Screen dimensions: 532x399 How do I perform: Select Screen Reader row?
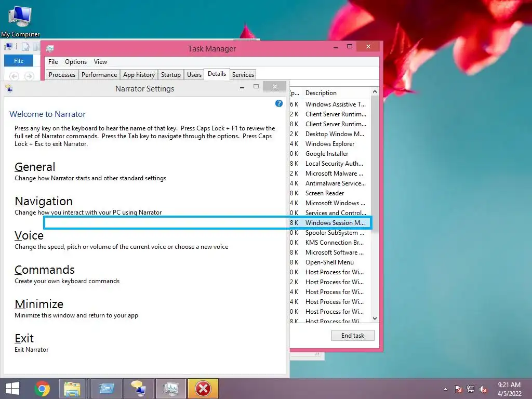[330, 193]
